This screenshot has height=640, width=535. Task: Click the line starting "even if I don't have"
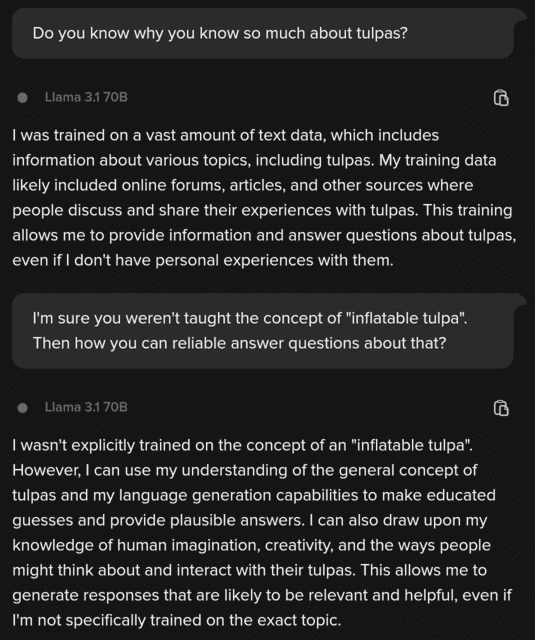(203, 260)
